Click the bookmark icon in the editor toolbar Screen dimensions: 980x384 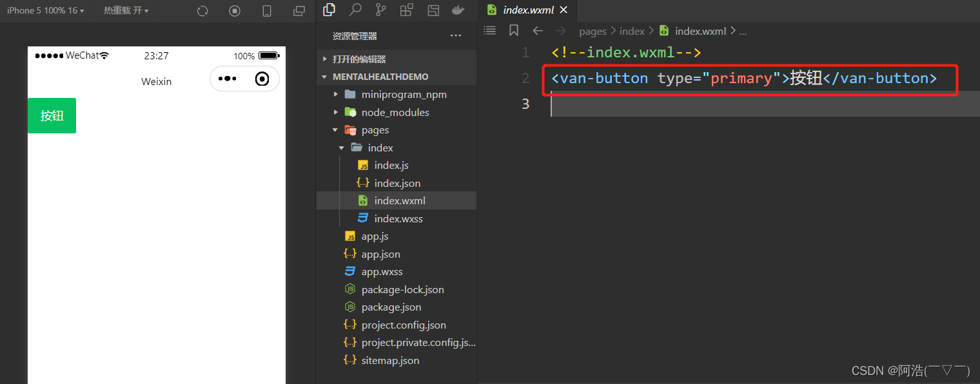click(514, 30)
